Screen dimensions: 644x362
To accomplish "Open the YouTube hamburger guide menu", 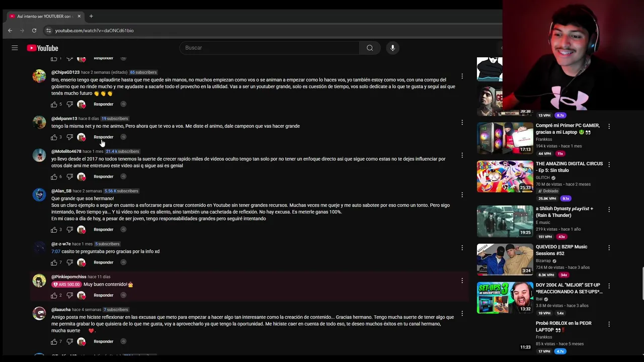I will [15, 48].
